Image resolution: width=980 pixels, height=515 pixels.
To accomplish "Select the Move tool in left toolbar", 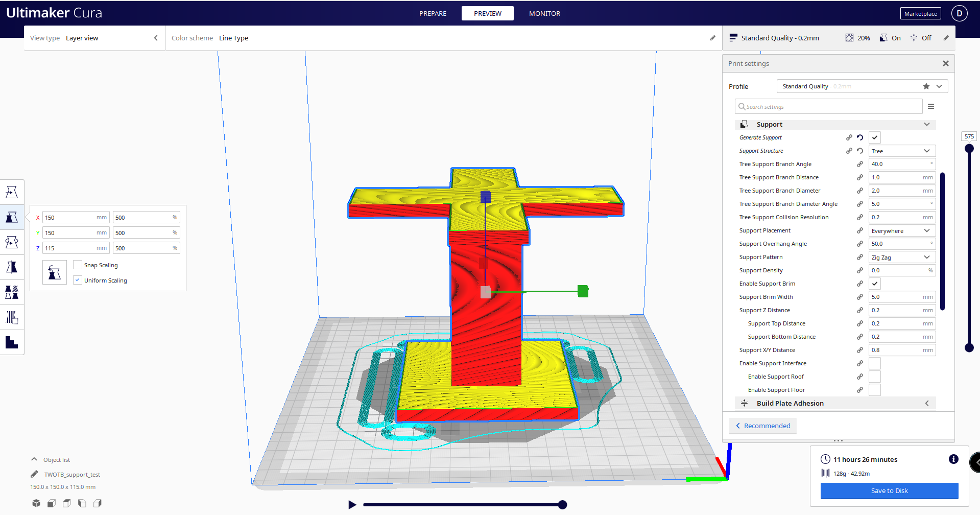I will pyautogui.click(x=12, y=192).
